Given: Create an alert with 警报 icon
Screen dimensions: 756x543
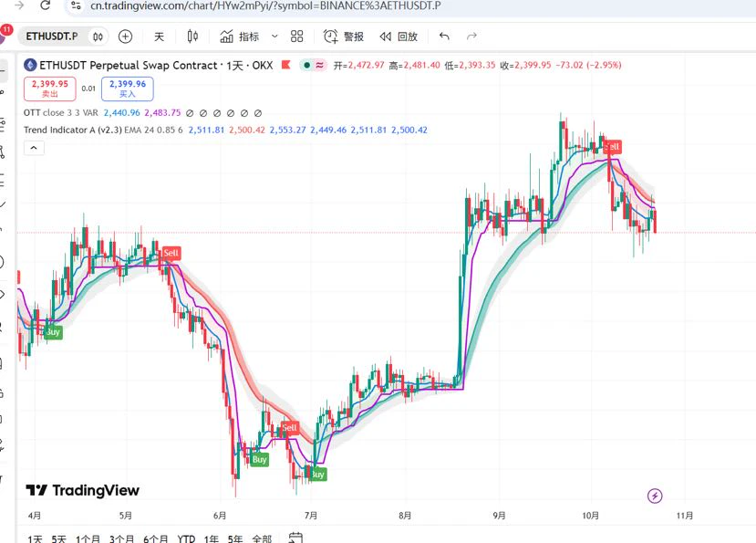Looking at the screenshot, I should pyautogui.click(x=343, y=37).
